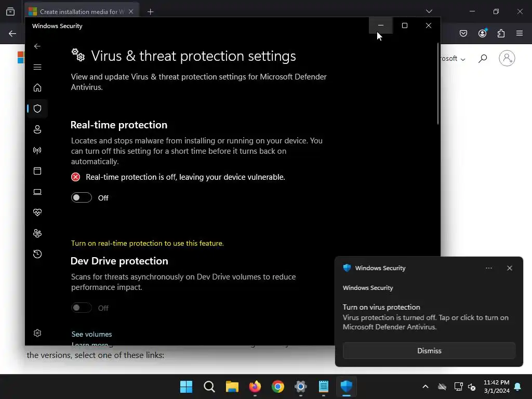Turn on the Real-time protection toggle

(82, 198)
